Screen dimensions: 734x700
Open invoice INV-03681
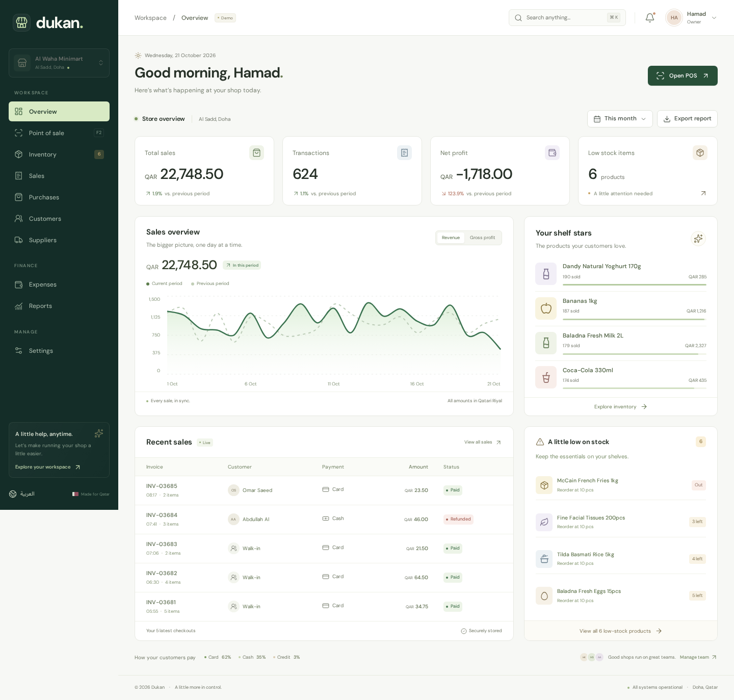162,602
